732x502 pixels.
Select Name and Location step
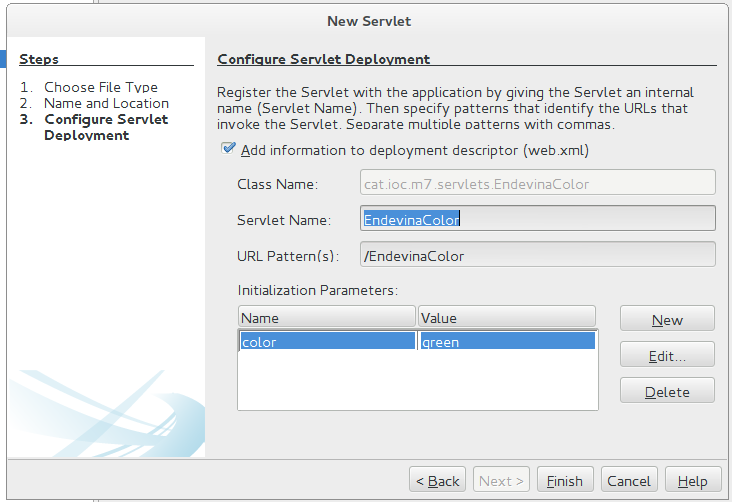click(106, 103)
